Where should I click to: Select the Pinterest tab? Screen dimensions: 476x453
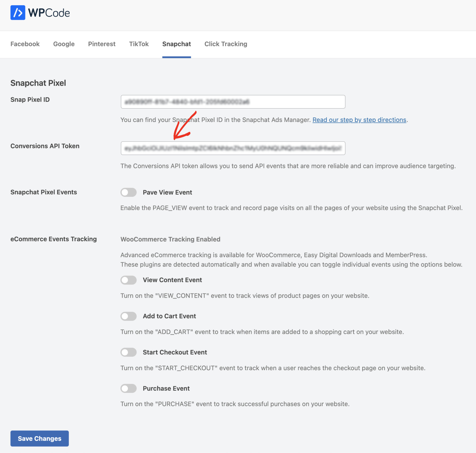point(102,44)
